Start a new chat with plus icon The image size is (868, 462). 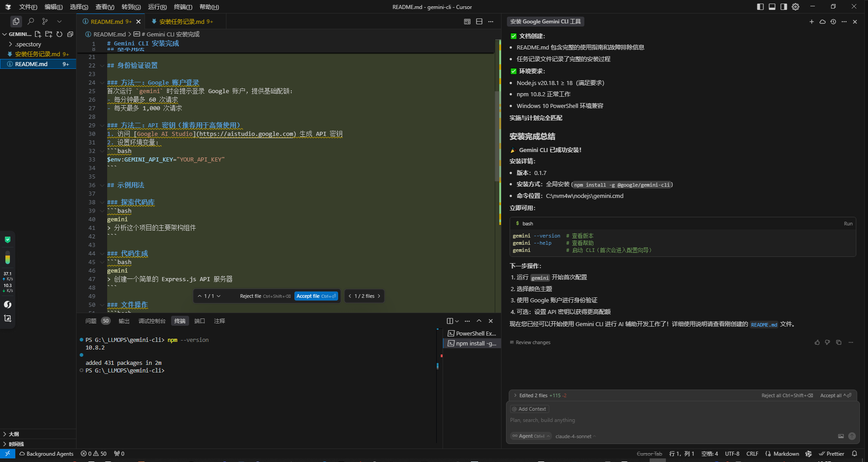click(x=812, y=22)
